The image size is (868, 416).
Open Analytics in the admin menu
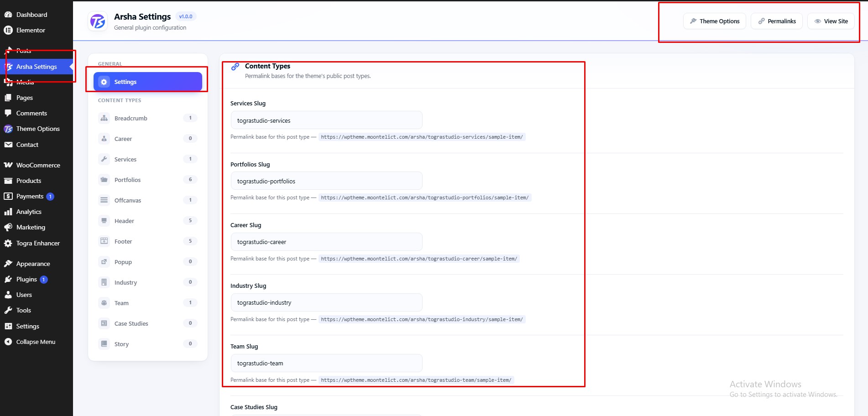pyautogui.click(x=37, y=212)
